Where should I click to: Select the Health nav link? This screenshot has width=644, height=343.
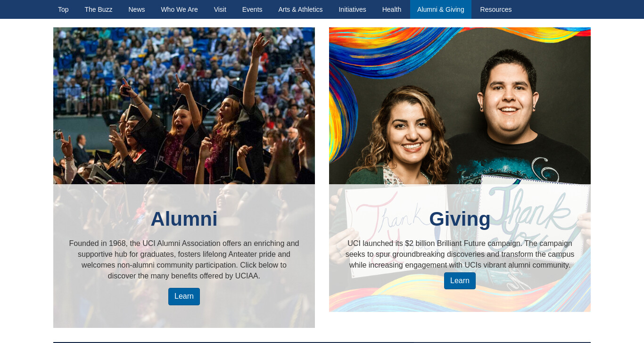point(392,9)
